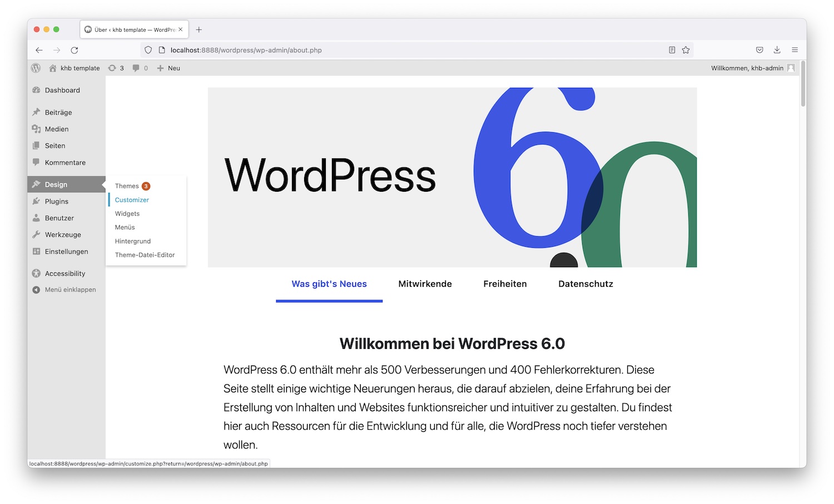Click the Benutzer person icon
Image resolution: width=834 pixels, height=504 pixels.
[x=36, y=218]
